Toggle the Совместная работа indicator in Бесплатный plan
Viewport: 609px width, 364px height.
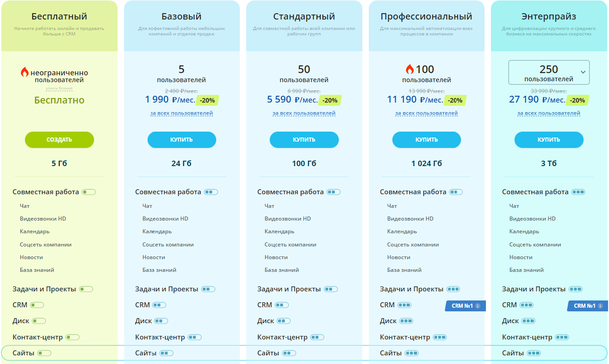[89, 192]
